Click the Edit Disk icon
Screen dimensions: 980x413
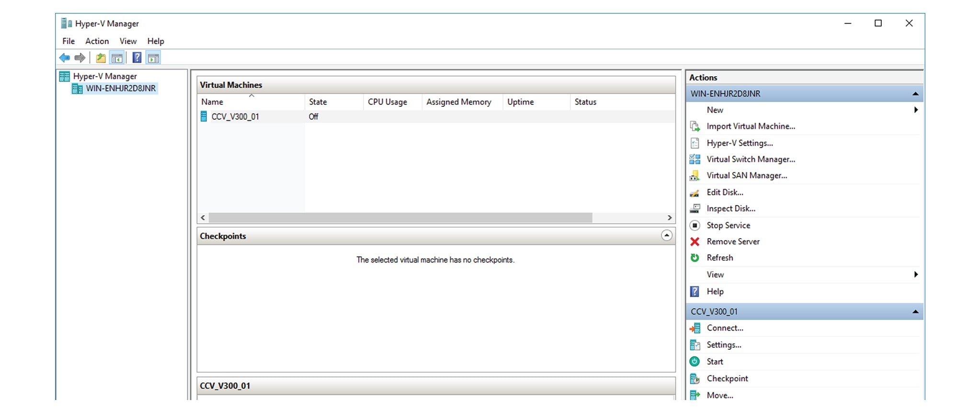point(695,192)
